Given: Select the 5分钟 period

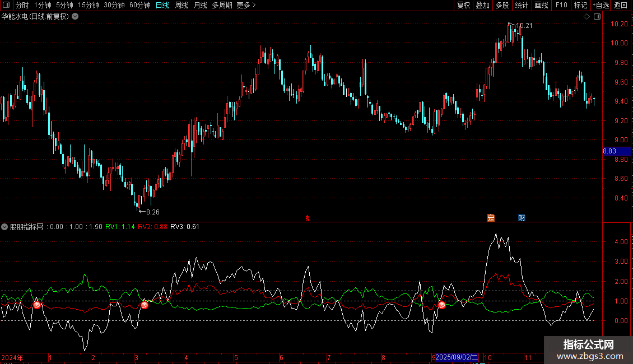Looking at the screenshot, I should (x=64, y=5).
